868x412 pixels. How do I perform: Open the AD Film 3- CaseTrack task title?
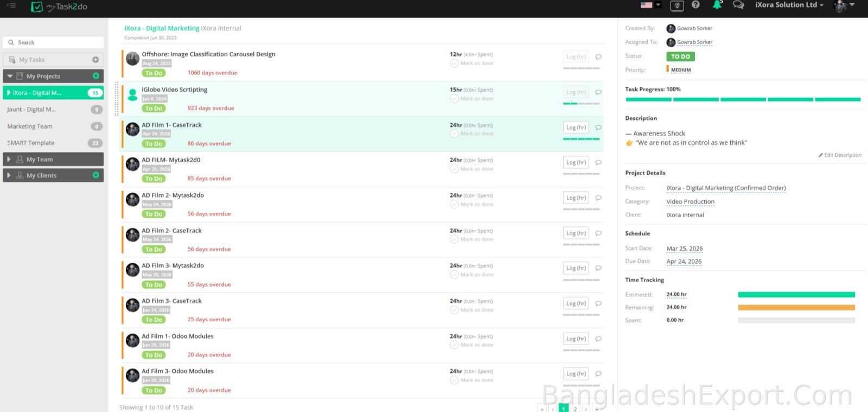point(171,301)
